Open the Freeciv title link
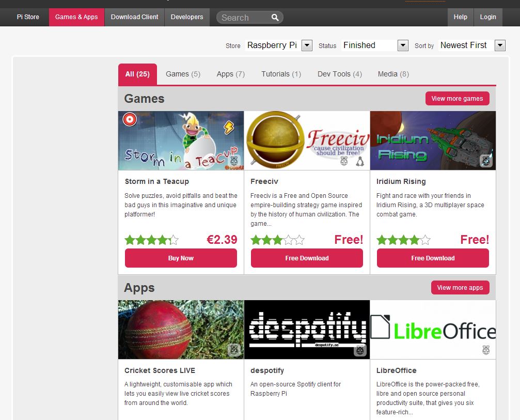 [x=264, y=181]
